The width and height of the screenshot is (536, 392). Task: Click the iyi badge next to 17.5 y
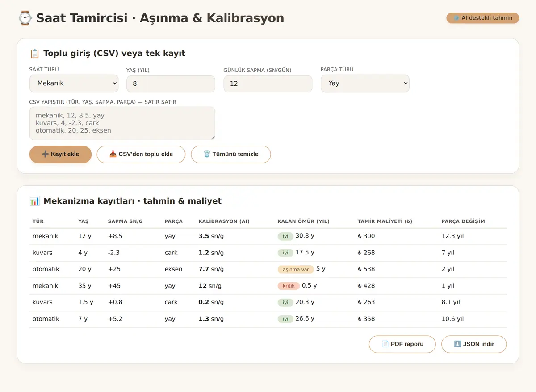285,253
